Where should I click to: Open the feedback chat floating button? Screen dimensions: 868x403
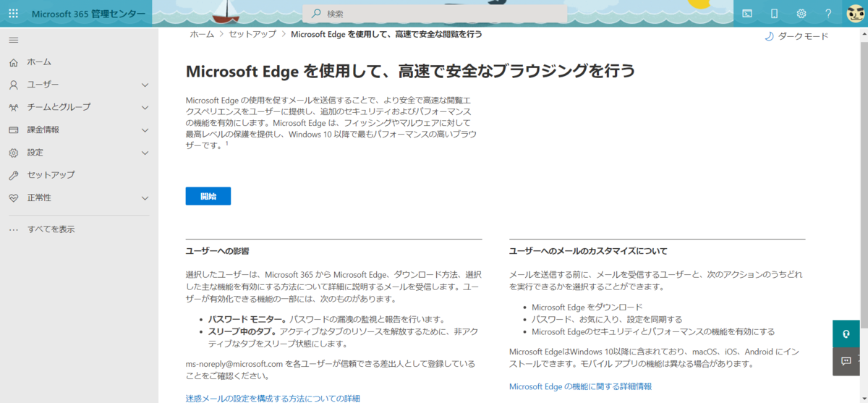(x=846, y=361)
